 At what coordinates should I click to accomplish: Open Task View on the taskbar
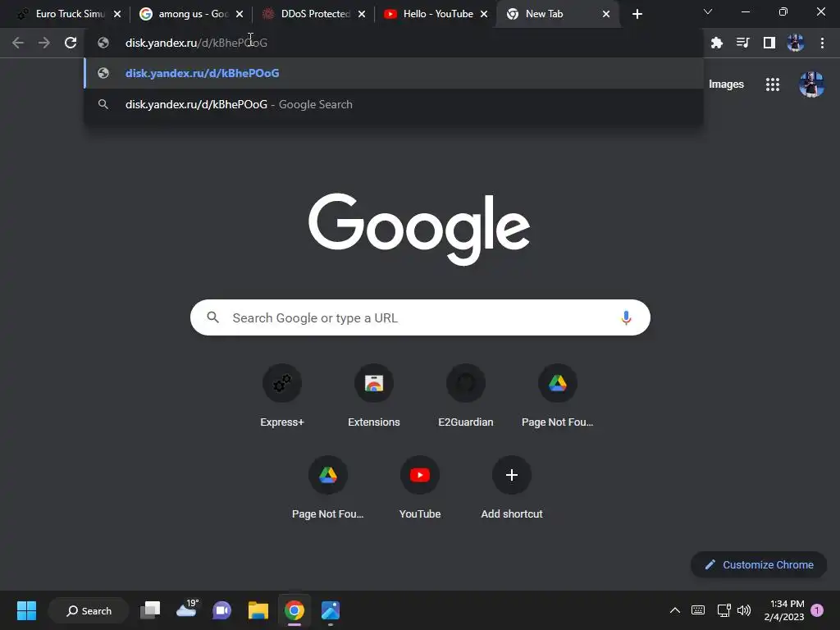(x=150, y=610)
